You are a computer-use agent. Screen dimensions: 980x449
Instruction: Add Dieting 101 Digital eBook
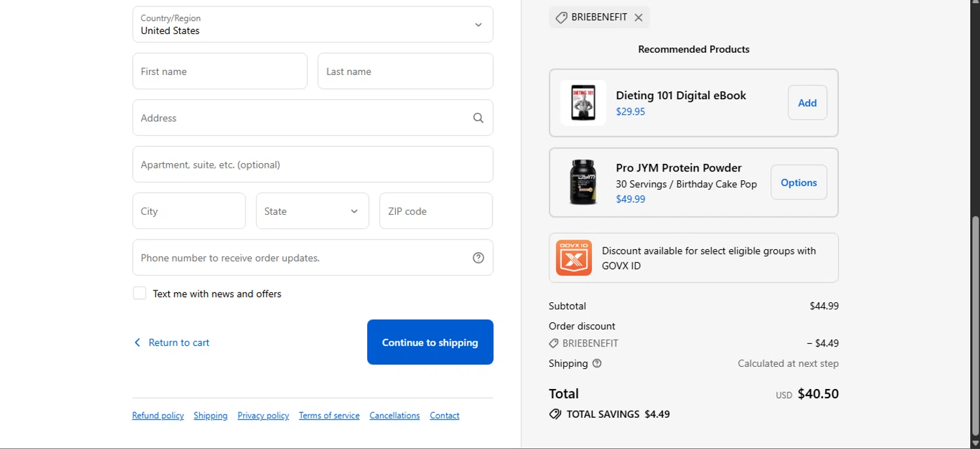tap(808, 102)
